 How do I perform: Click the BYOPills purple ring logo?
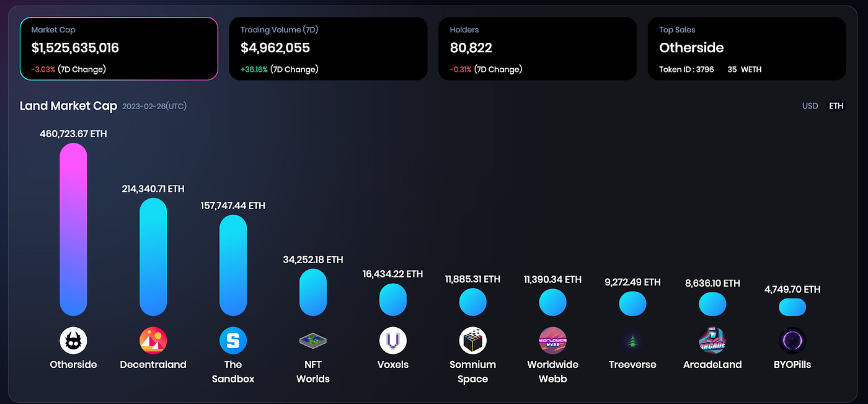click(792, 341)
